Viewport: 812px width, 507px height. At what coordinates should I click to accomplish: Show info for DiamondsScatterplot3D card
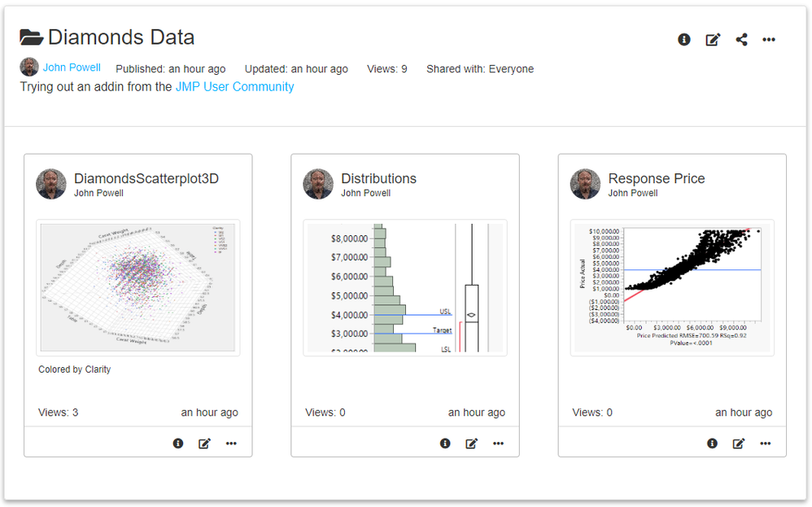tap(178, 444)
